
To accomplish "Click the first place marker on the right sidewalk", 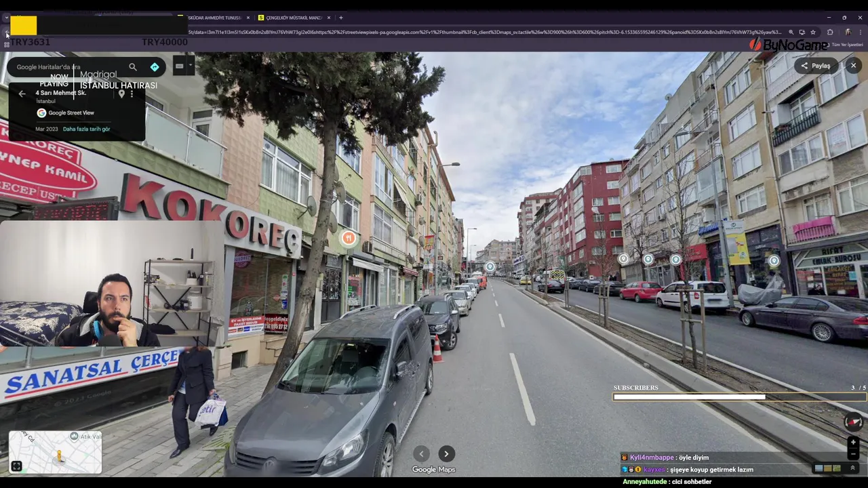I will click(x=623, y=259).
